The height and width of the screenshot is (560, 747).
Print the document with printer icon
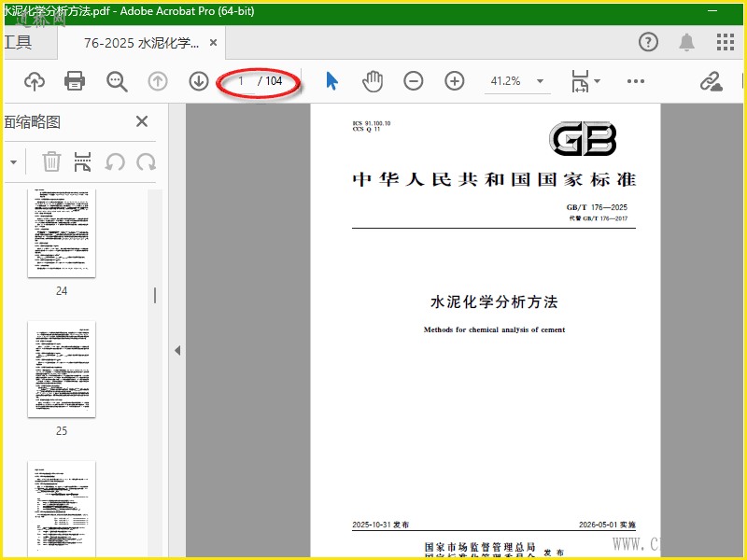pos(75,81)
